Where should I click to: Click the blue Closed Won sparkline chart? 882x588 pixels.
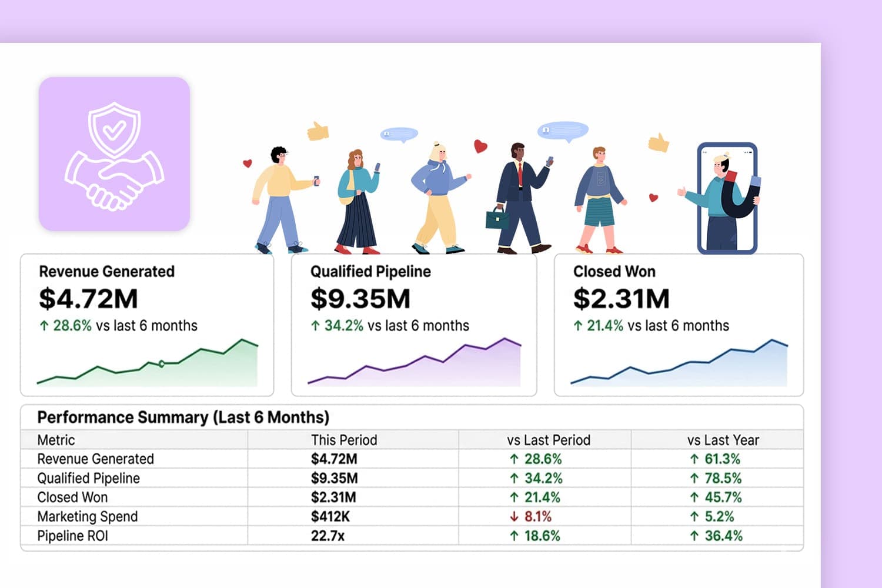pyautogui.click(x=679, y=362)
